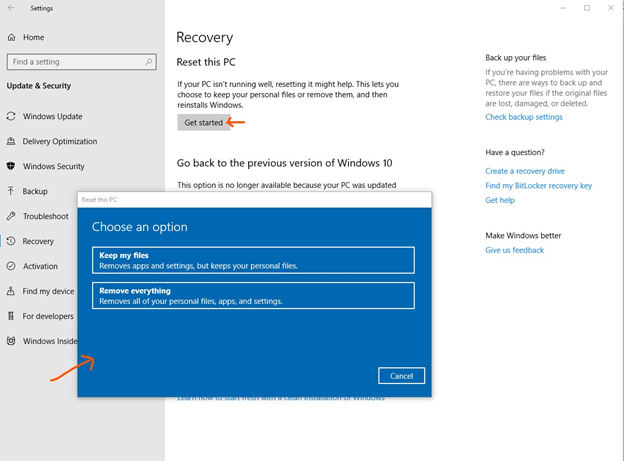Open Windows Update settings page
The width and height of the screenshot is (624, 461).
(53, 116)
